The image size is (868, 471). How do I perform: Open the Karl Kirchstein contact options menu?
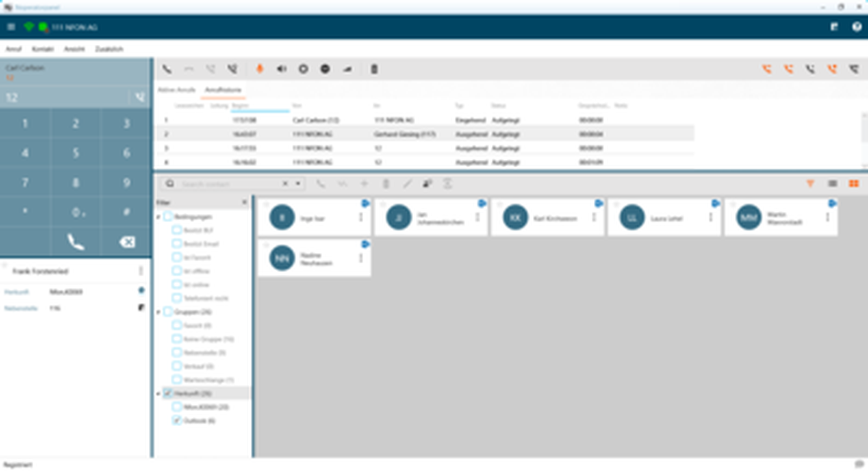click(594, 217)
